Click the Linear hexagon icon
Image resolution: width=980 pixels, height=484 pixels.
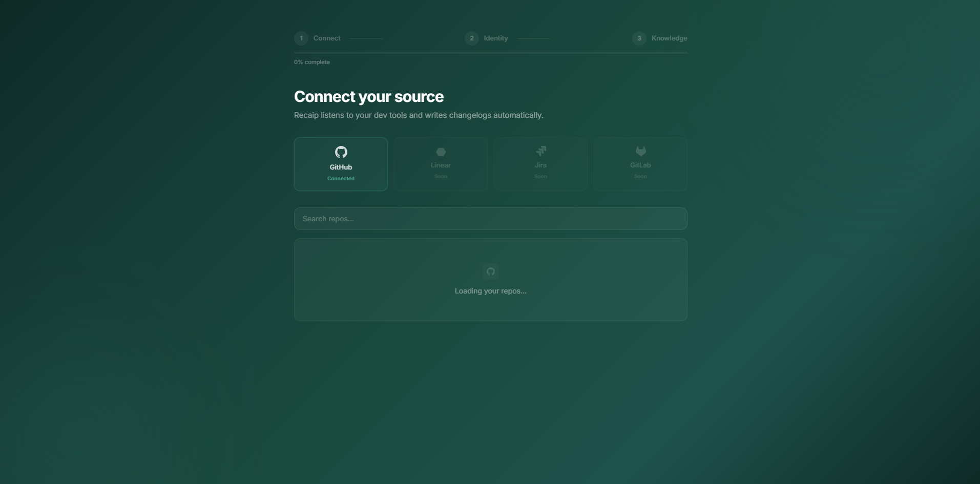(441, 152)
